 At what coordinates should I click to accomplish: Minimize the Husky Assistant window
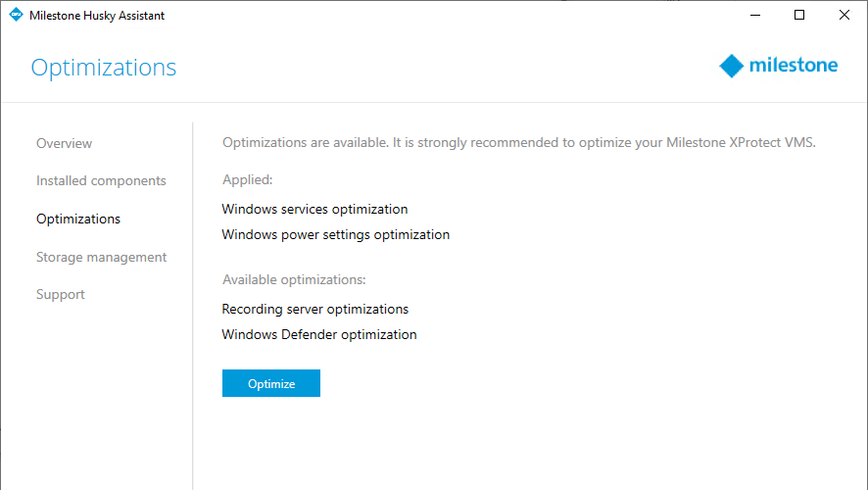[x=755, y=16]
